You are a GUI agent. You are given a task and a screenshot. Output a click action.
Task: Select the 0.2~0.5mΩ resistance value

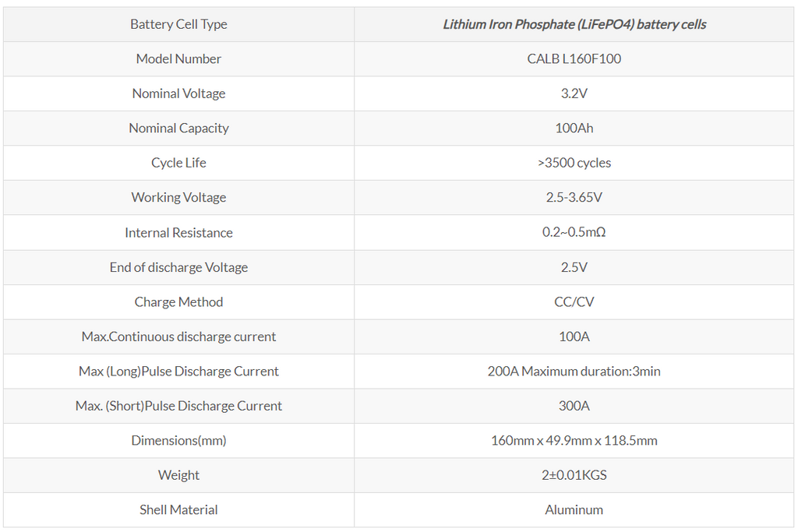click(x=574, y=232)
